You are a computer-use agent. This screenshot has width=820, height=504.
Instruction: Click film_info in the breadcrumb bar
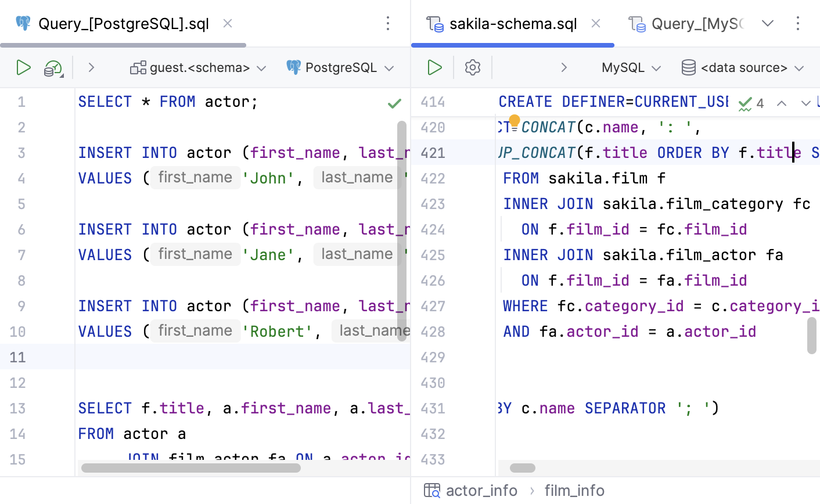pyautogui.click(x=574, y=491)
